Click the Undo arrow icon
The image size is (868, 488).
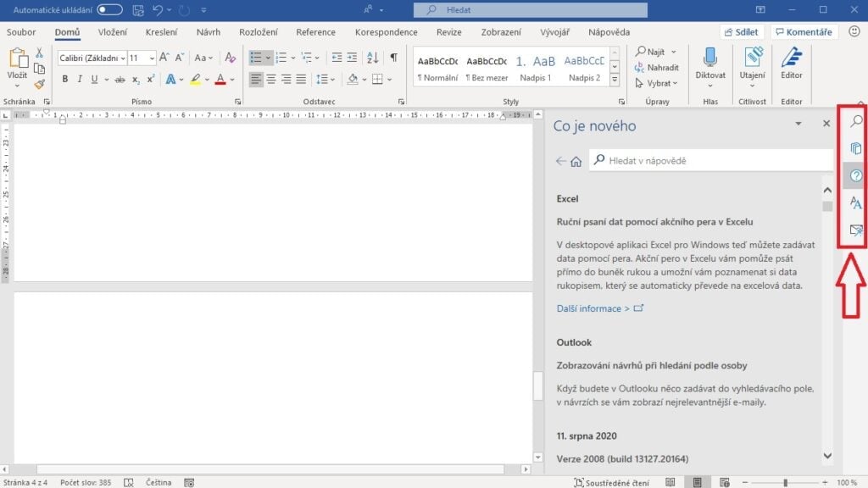pos(159,10)
